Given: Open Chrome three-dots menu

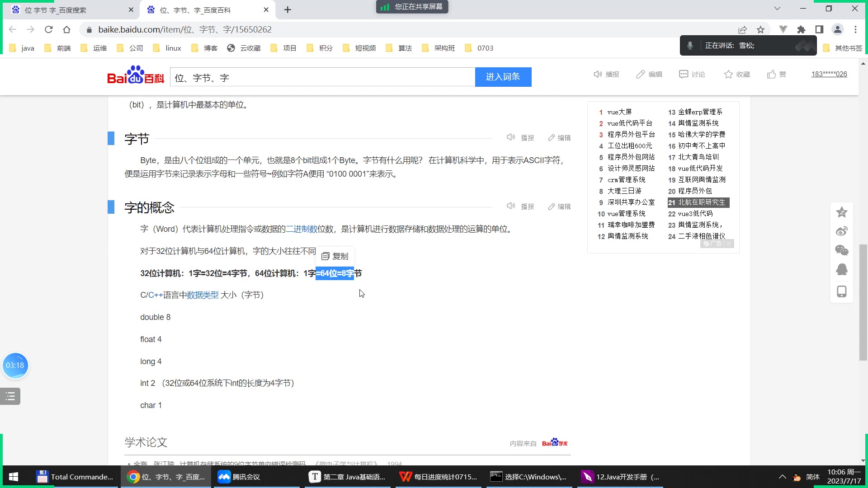Looking at the screenshot, I should (x=855, y=30).
